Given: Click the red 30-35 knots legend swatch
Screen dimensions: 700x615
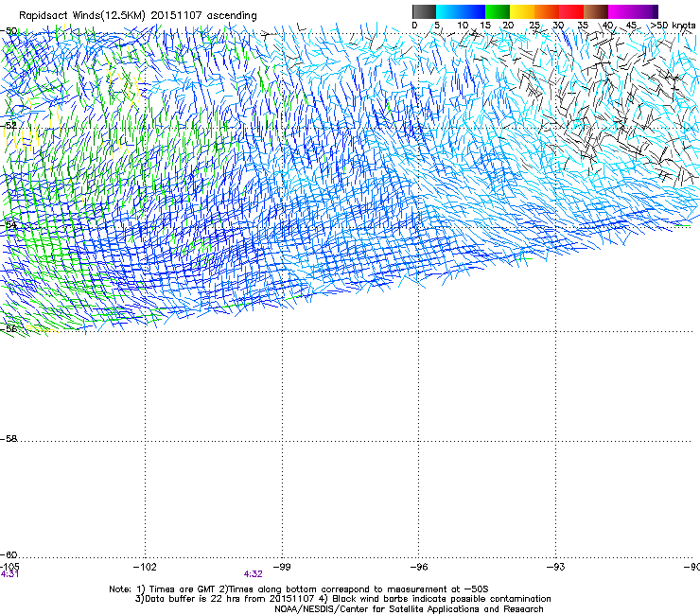Looking at the screenshot, I should coord(571,11).
